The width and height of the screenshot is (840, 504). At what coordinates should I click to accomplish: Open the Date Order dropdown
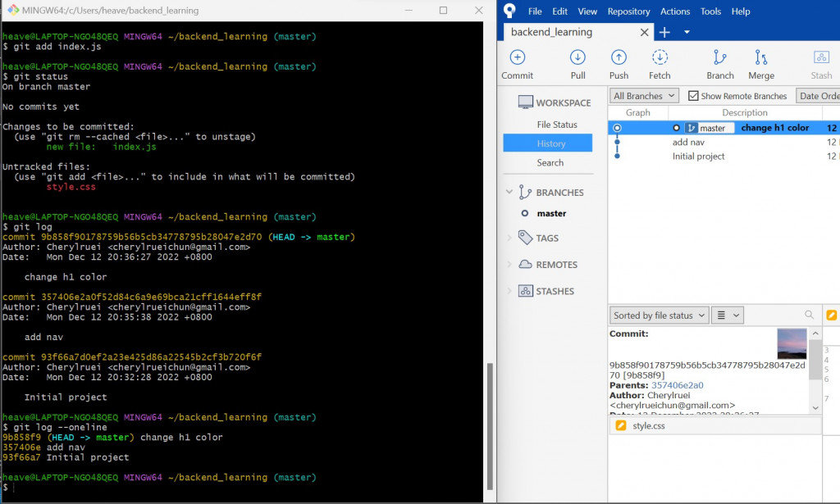818,96
